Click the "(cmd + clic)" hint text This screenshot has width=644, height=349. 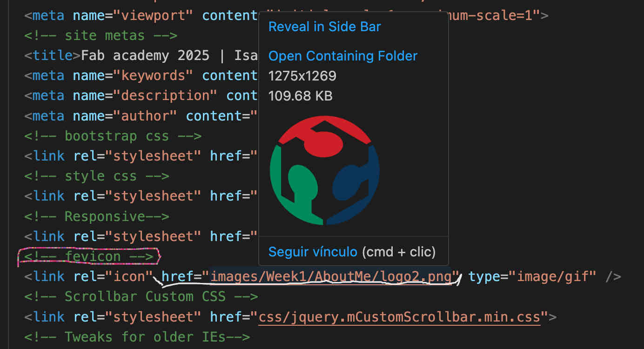[x=398, y=252]
